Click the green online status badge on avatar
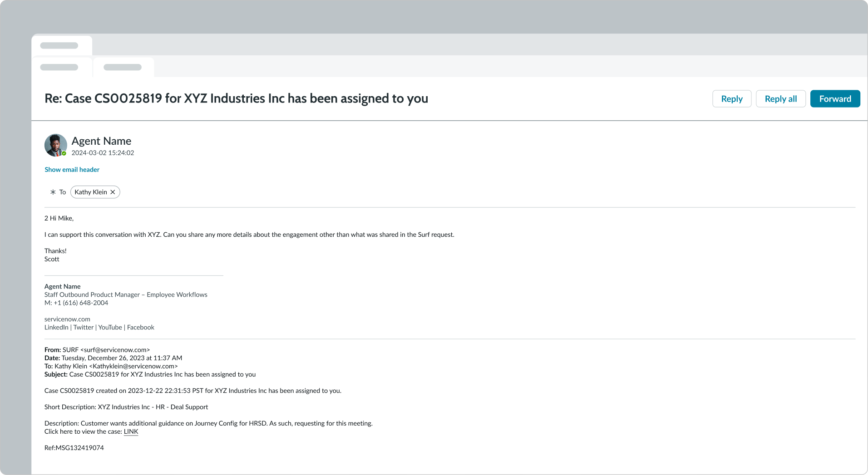The image size is (868, 475). (64, 153)
